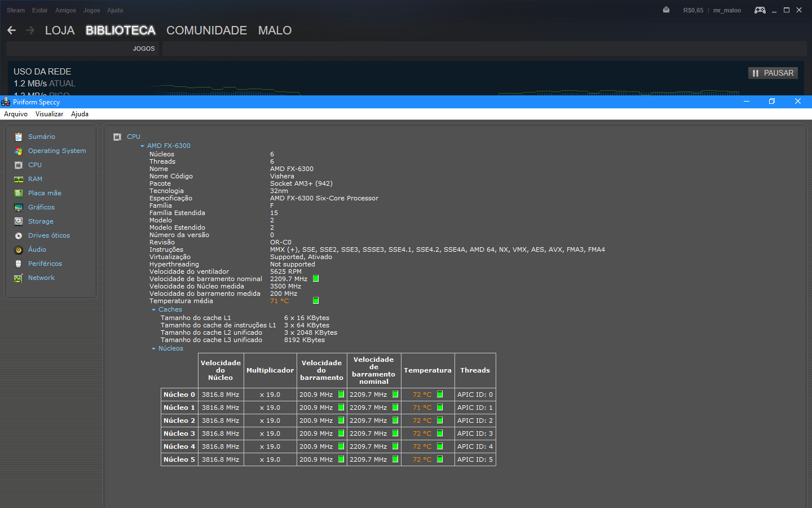Viewport: 812px width, 508px height.
Task: Click the CPU header chip icon in main panel
Action: point(117,137)
